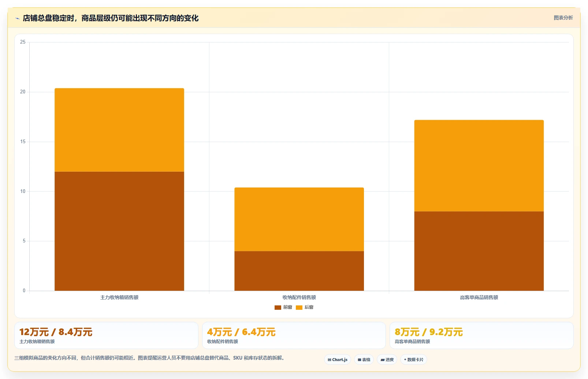Click the y-axis tick label 20
The height and width of the screenshot is (379, 588).
coord(23,92)
